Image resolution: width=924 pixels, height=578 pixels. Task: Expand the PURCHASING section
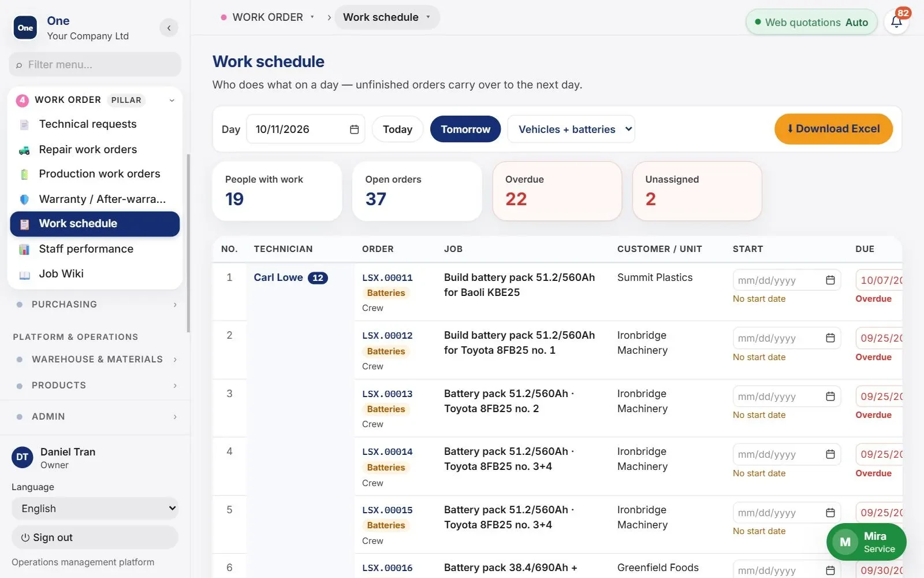95,305
